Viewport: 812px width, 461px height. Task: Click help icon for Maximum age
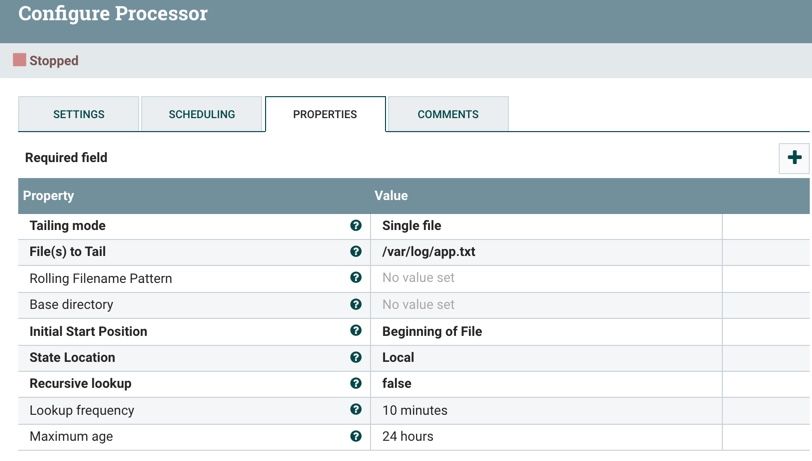click(356, 436)
